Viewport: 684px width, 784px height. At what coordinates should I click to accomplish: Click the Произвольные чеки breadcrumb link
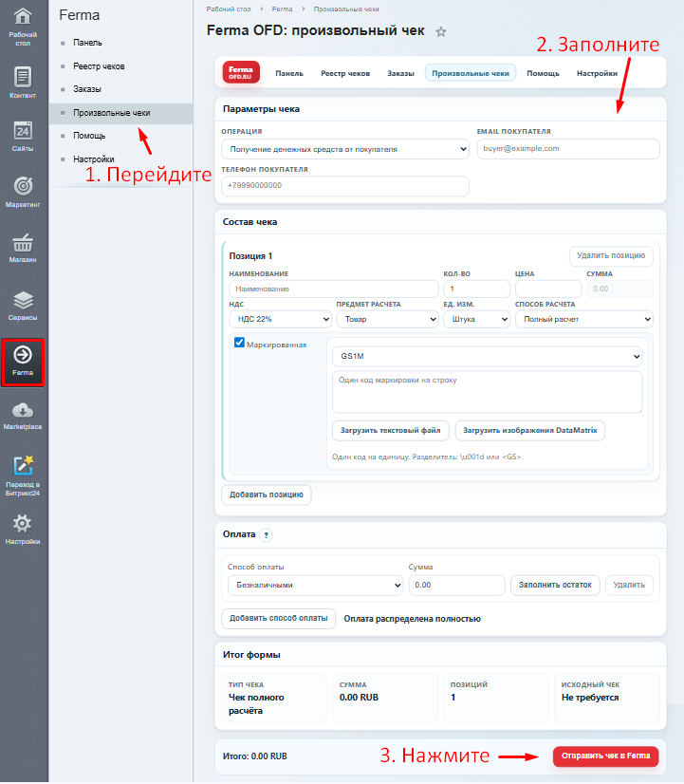[346, 9]
